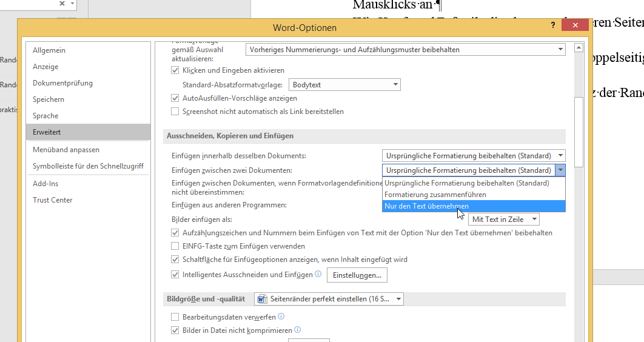Toggle 'Bilder in Datei nicht komprimieren' checkbox
This screenshot has width=644, height=342.
point(175,330)
